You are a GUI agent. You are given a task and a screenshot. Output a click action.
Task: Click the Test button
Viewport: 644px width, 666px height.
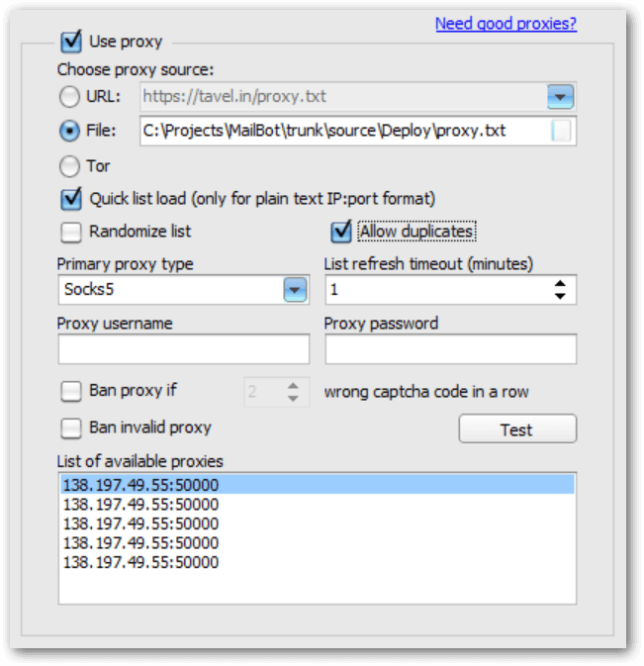click(517, 429)
